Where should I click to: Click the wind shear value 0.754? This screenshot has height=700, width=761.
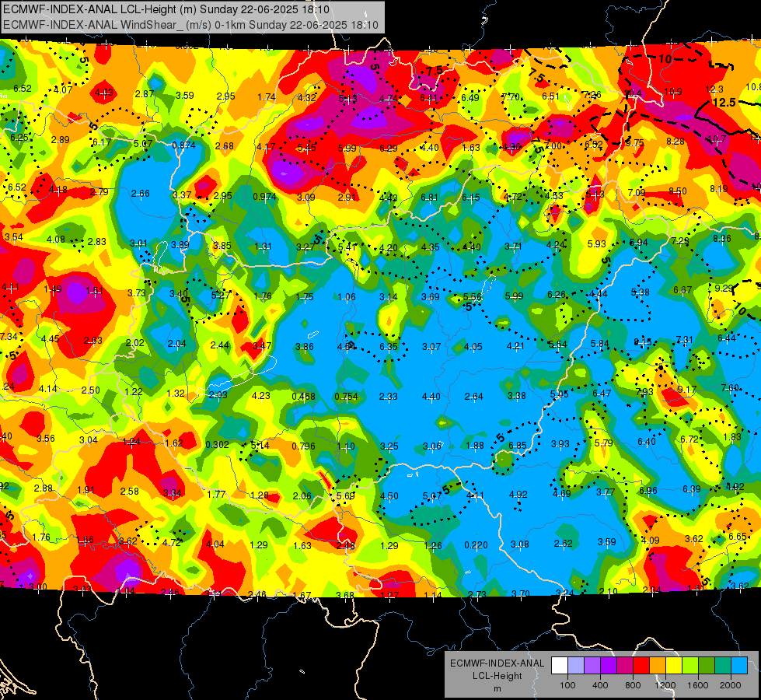pyautogui.click(x=346, y=397)
